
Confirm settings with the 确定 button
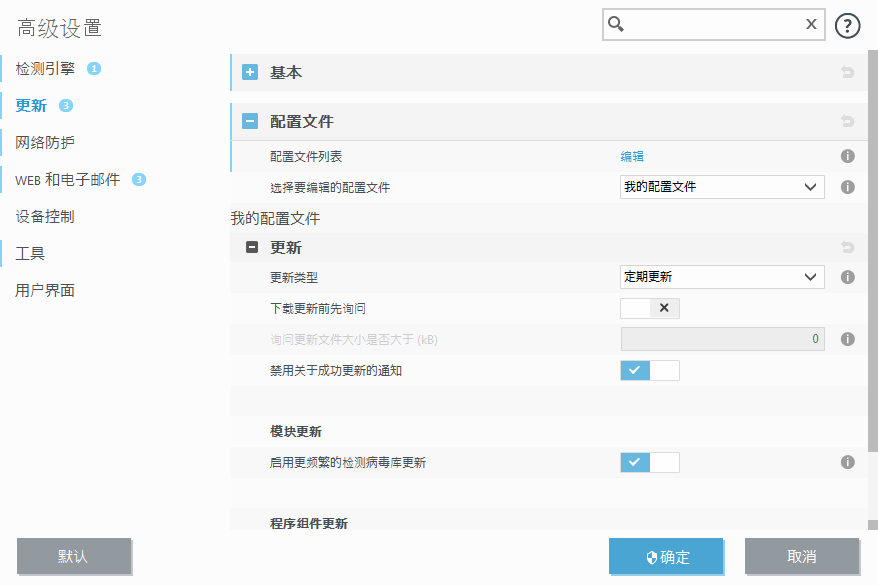(666, 556)
